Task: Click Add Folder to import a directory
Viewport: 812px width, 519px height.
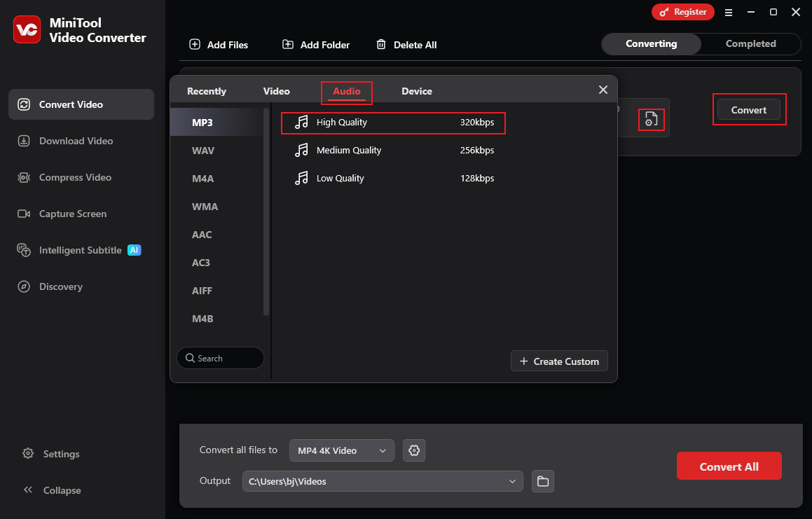Action: (315, 44)
